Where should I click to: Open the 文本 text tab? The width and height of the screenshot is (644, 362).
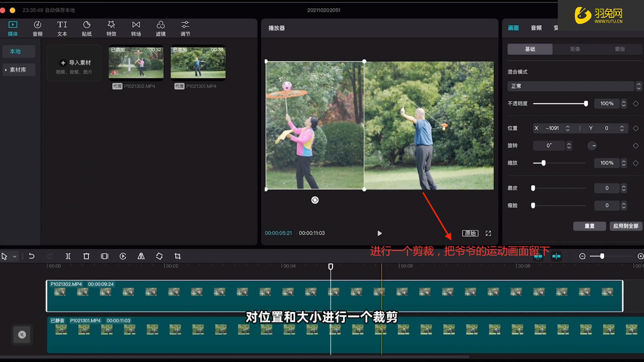click(62, 28)
